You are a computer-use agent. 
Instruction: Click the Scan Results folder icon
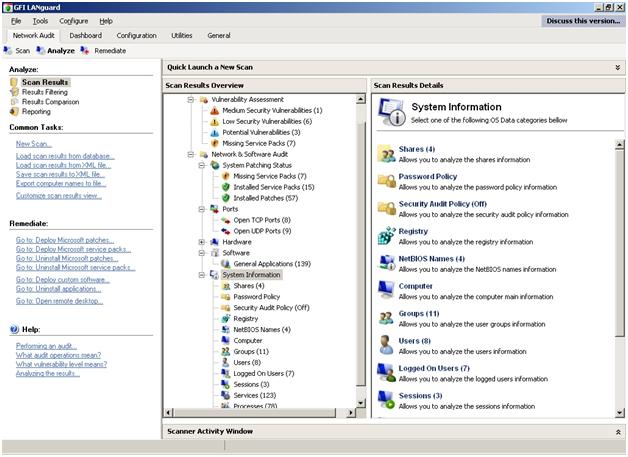click(14, 82)
